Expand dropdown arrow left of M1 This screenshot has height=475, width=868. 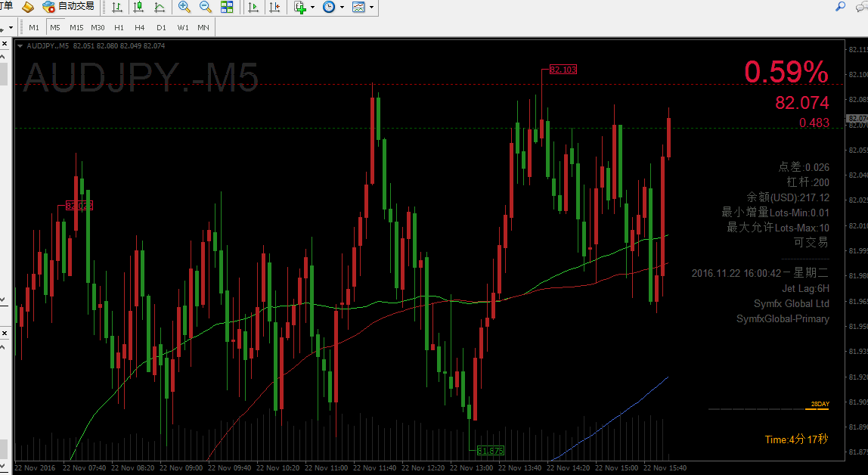pos(11,28)
